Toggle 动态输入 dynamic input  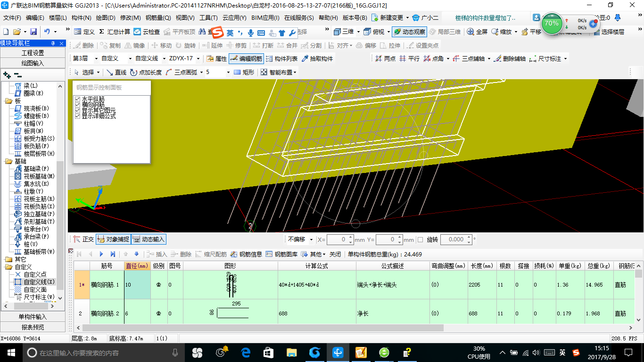pyautogui.click(x=149, y=239)
